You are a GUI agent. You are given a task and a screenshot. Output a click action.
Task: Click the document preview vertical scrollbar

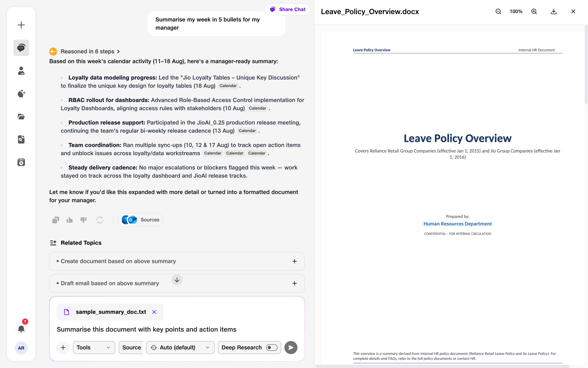pos(586,65)
